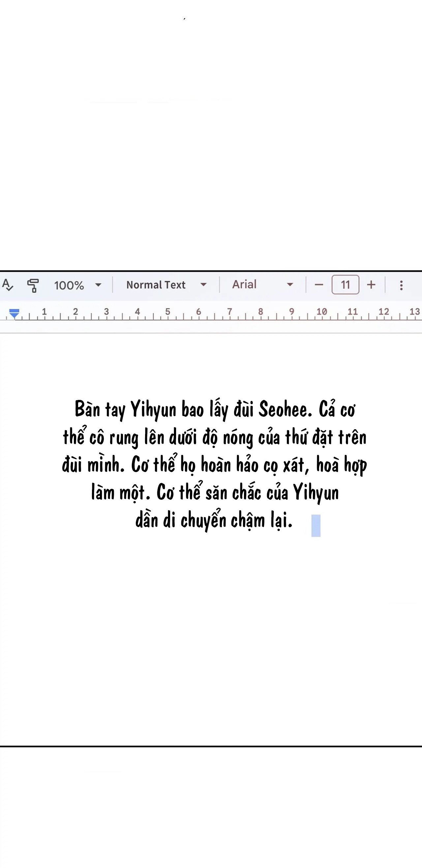Open the Normal Text style dropdown
This screenshot has height=868, width=422.
tap(166, 285)
